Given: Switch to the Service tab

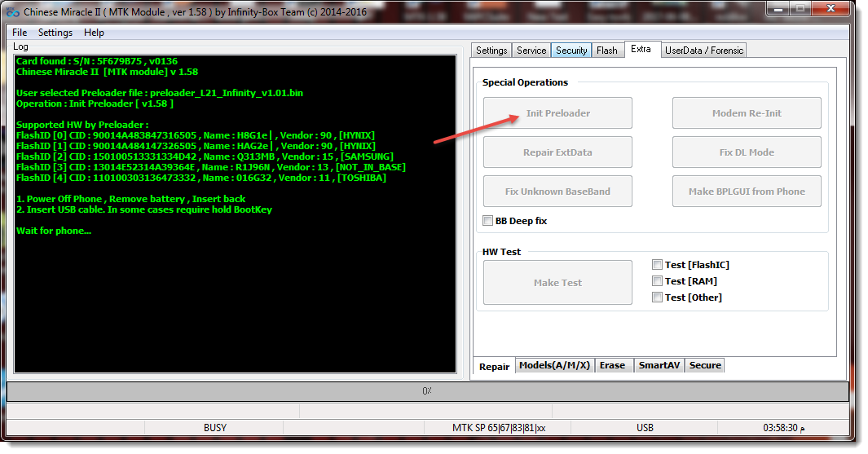Looking at the screenshot, I should (531, 51).
